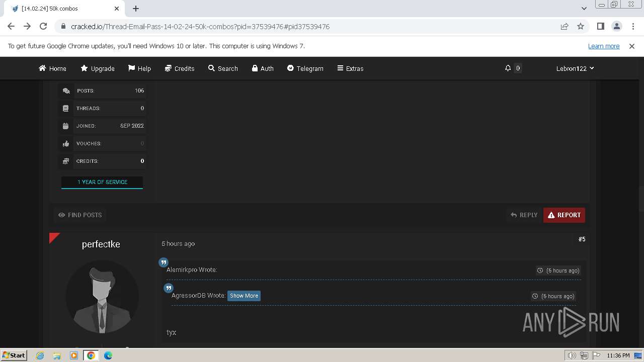Open the Upgrade page
644x362 pixels.
98,68
